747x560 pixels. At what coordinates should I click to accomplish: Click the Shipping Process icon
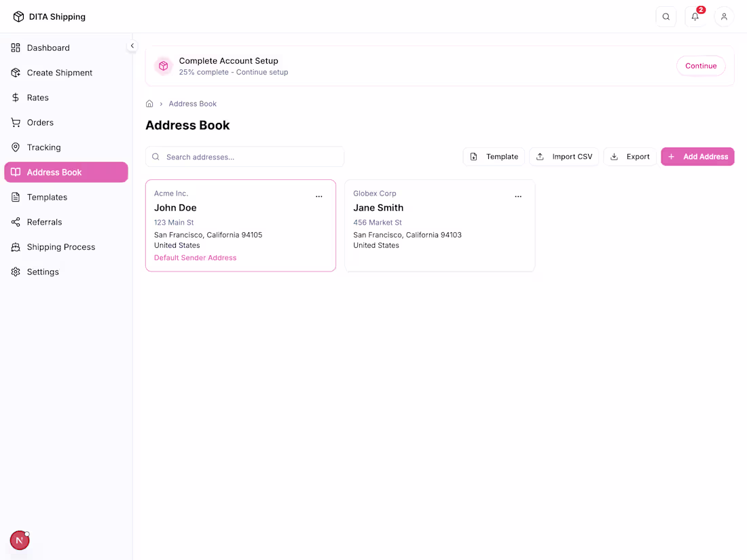(16, 246)
